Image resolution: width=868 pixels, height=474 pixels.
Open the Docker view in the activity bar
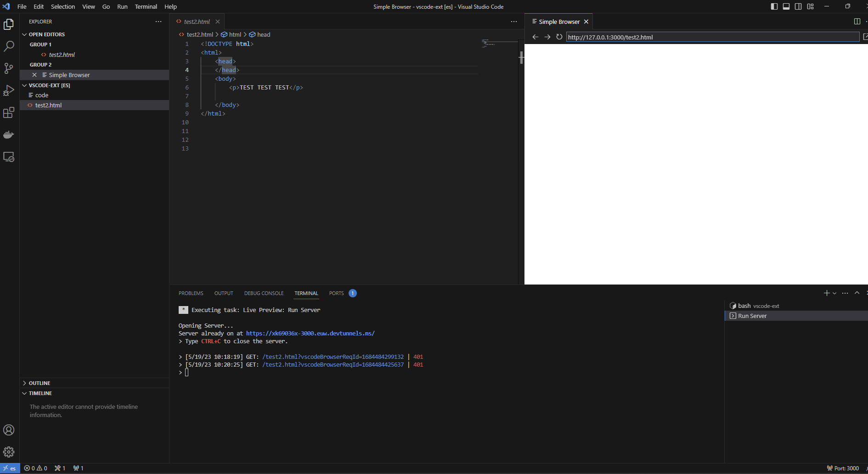pyautogui.click(x=9, y=134)
